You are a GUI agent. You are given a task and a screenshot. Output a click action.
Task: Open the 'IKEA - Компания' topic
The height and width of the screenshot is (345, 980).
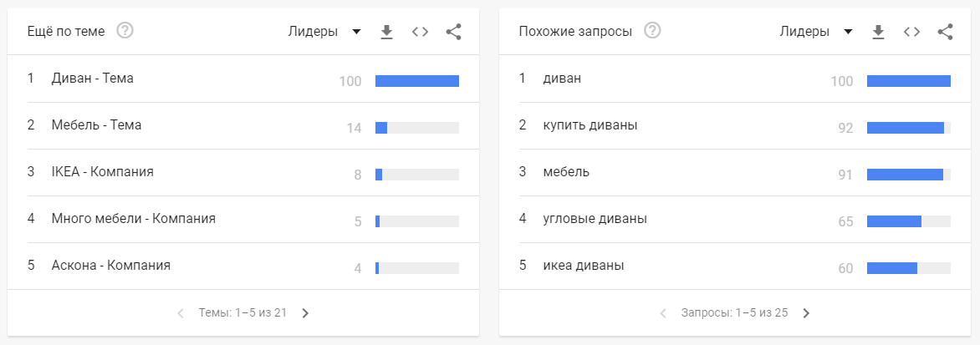point(102,172)
